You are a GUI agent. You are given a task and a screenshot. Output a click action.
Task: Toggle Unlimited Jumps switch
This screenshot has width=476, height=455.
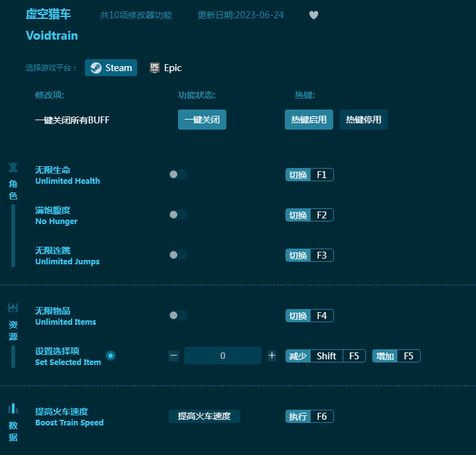tap(178, 255)
